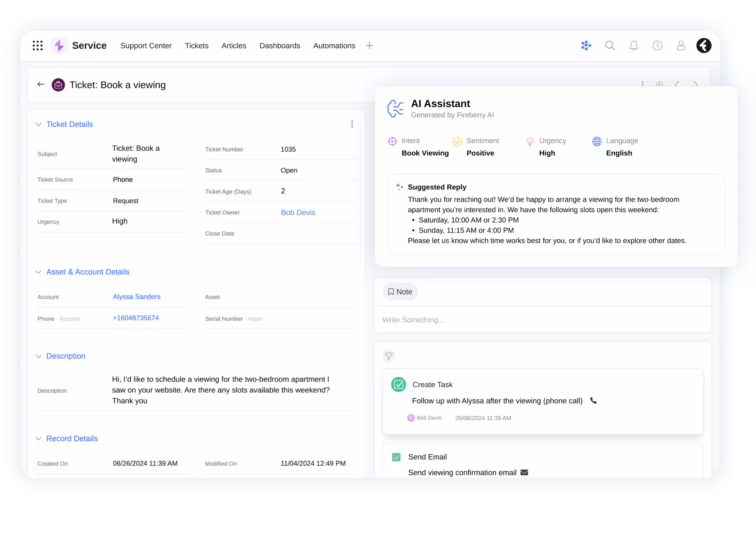Click the Positive sentiment value

pos(480,153)
